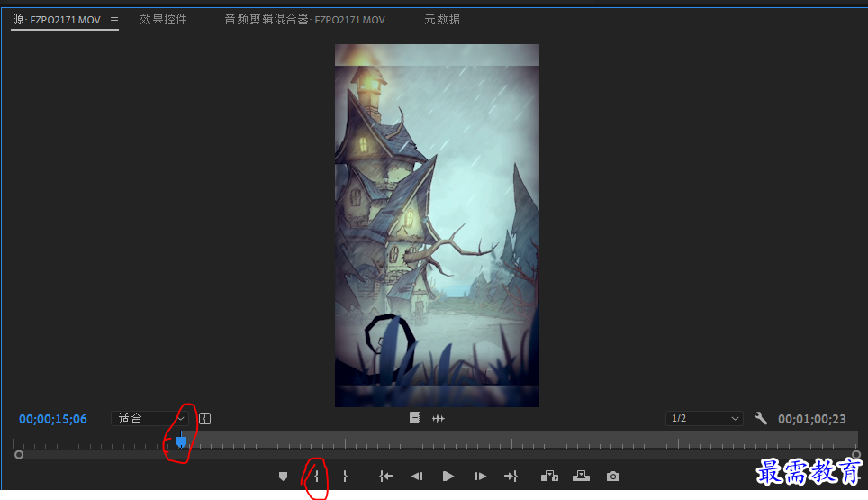This screenshot has height=500, width=868.
Task: Click the bracket icon beside the zoom dropdown
Action: point(204,419)
